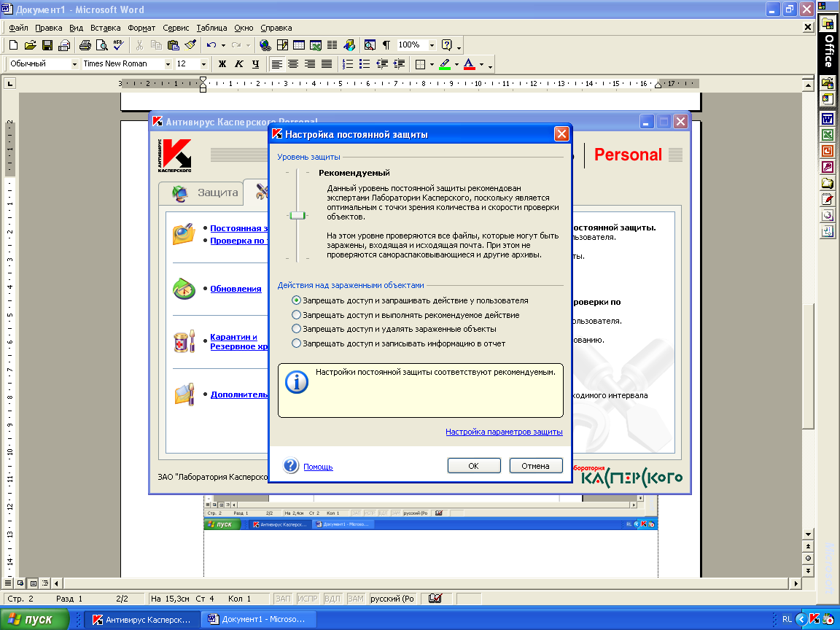Click the Print icon in Word toolbar
Screen dimensions: 840x630
pos(85,45)
